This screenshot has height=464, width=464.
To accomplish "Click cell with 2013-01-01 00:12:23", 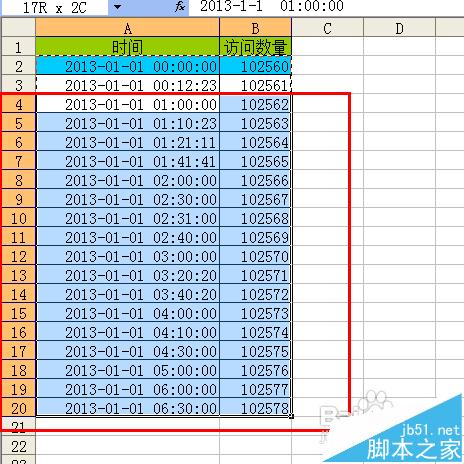I will (x=128, y=85).
